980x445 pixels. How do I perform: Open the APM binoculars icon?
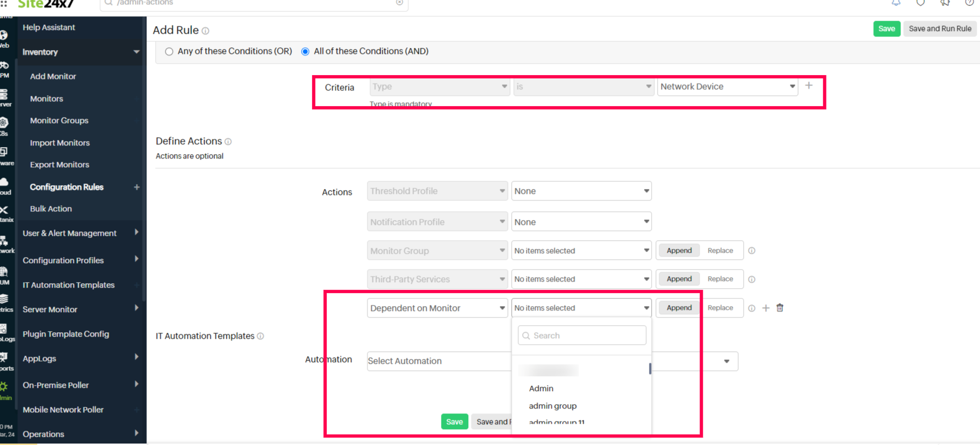[4, 66]
